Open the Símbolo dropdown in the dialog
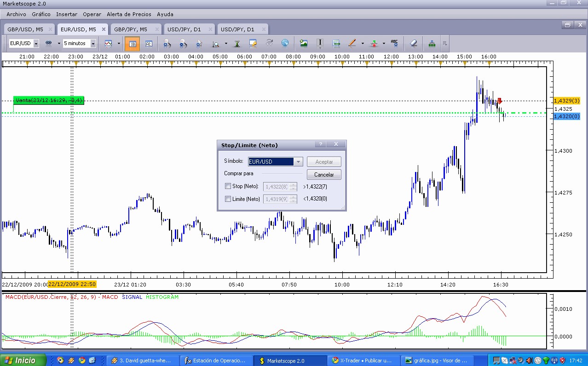The image size is (588, 366). click(299, 162)
